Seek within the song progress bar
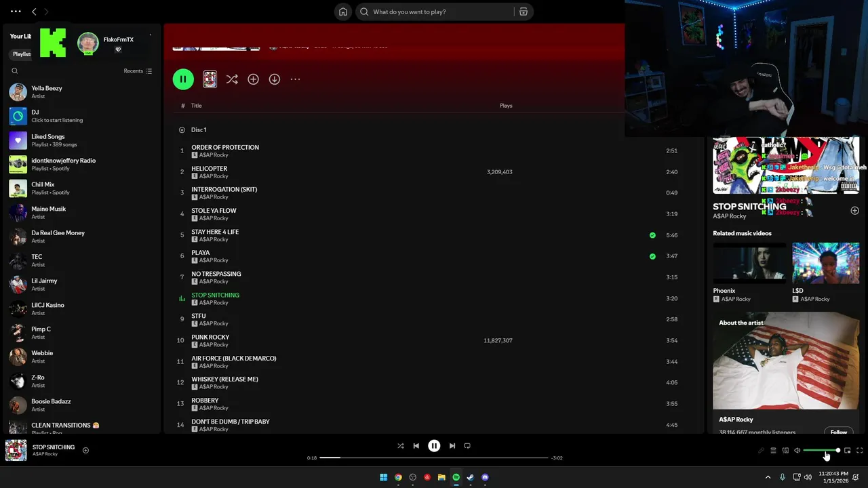Image resolution: width=868 pixels, height=488 pixels. [434, 457]
